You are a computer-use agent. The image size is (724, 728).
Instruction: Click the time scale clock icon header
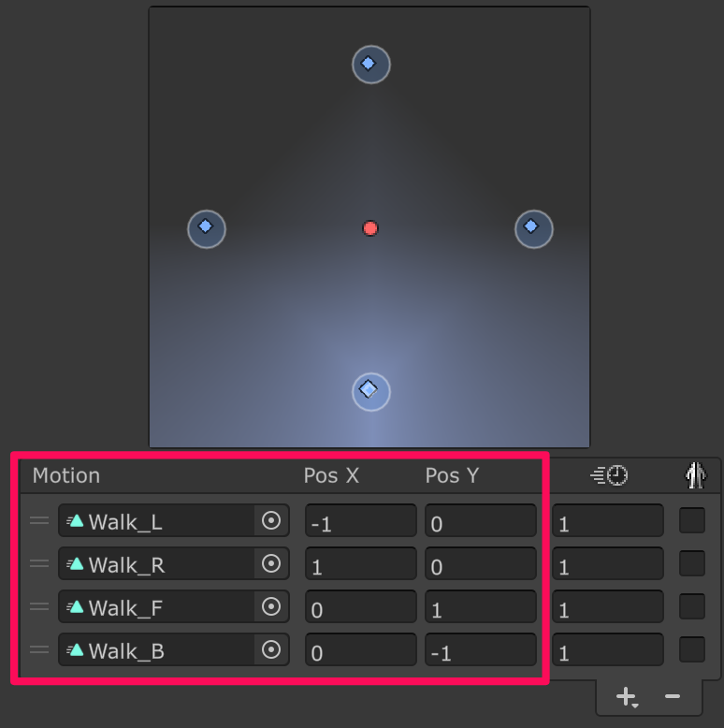[608, 475]
